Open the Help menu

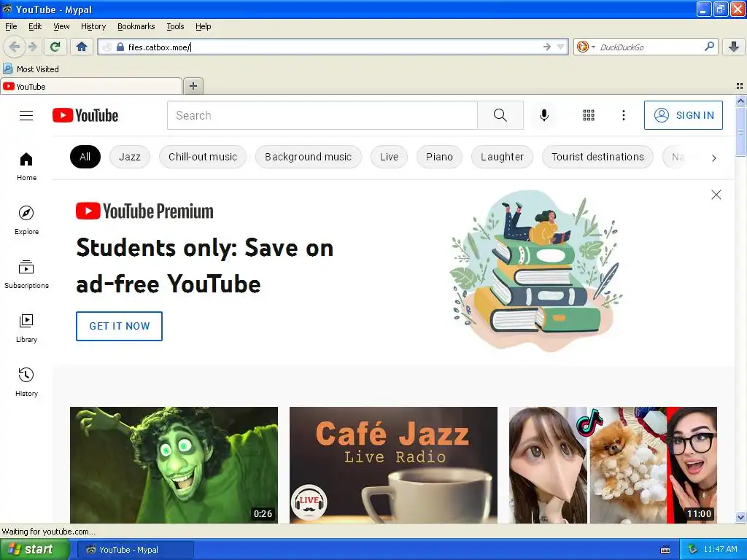tap(204, 26)
